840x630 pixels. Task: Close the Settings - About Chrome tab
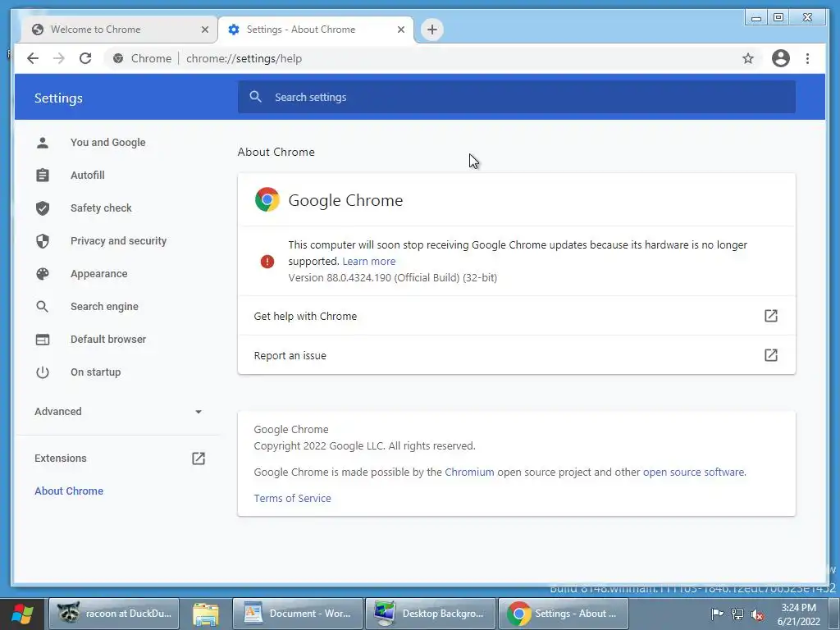pyautogui.click(x=400, y=30)
